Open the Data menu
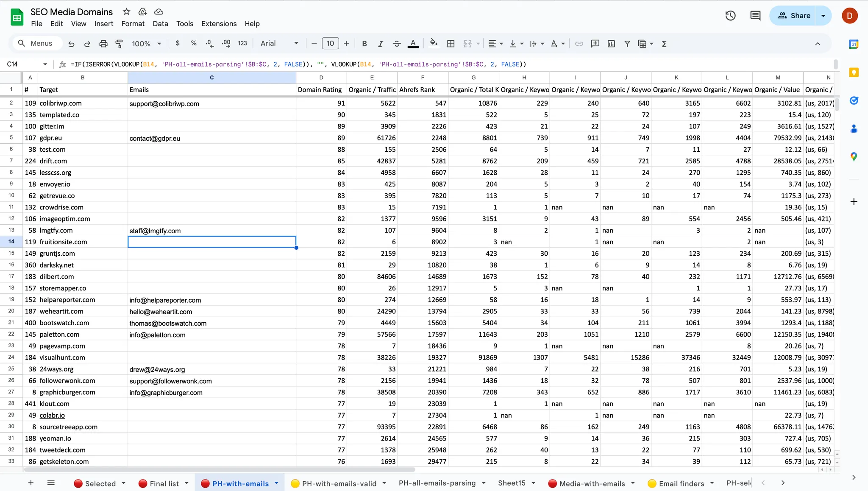Viewport: 868px width, 491px height. (160, 24)
